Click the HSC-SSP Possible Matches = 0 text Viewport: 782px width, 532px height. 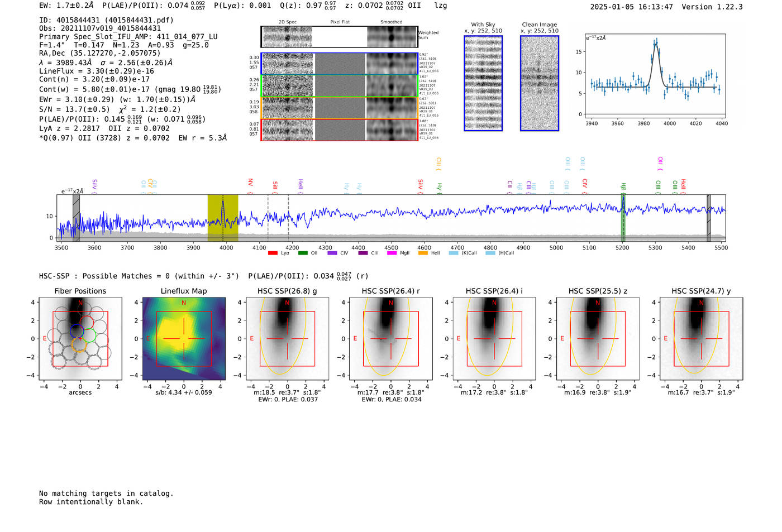point(139,276)
